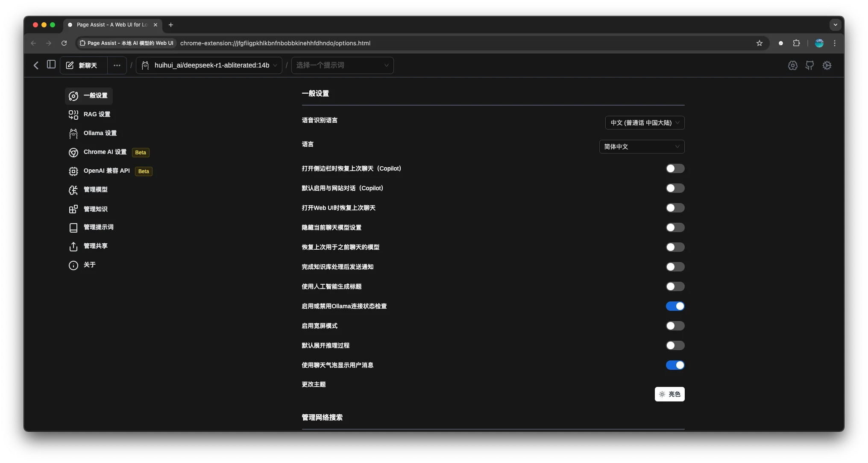Click the Chrome logo icon in sidebar

tap(73, 152)
